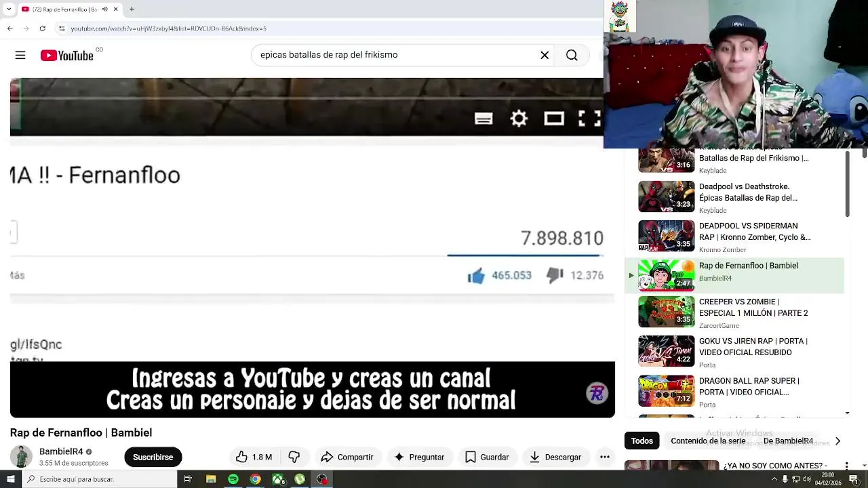Open the browser tab search dropdown
Image resolution: width=868 pixels, height=488 pixels.
point(8,9)
